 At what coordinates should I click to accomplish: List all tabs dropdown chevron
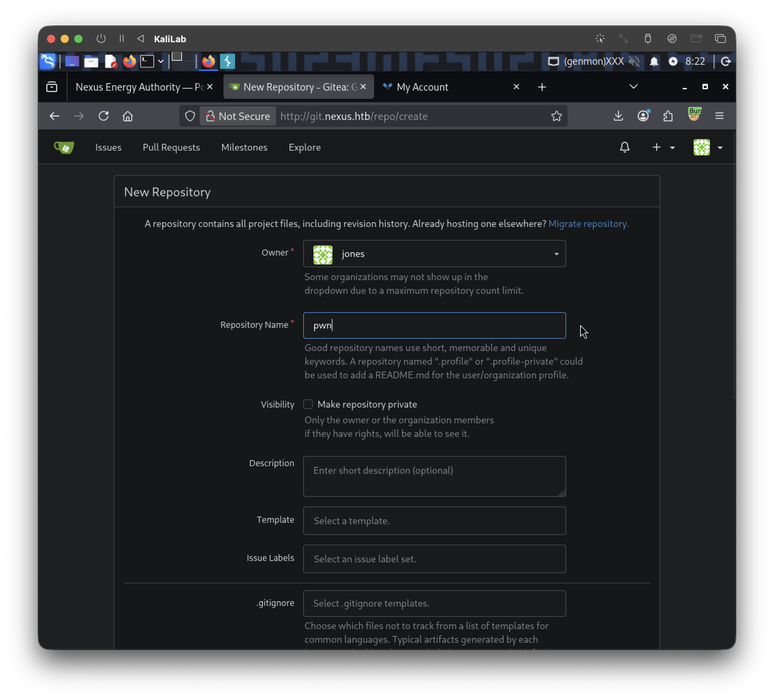(x=634, y=87)
